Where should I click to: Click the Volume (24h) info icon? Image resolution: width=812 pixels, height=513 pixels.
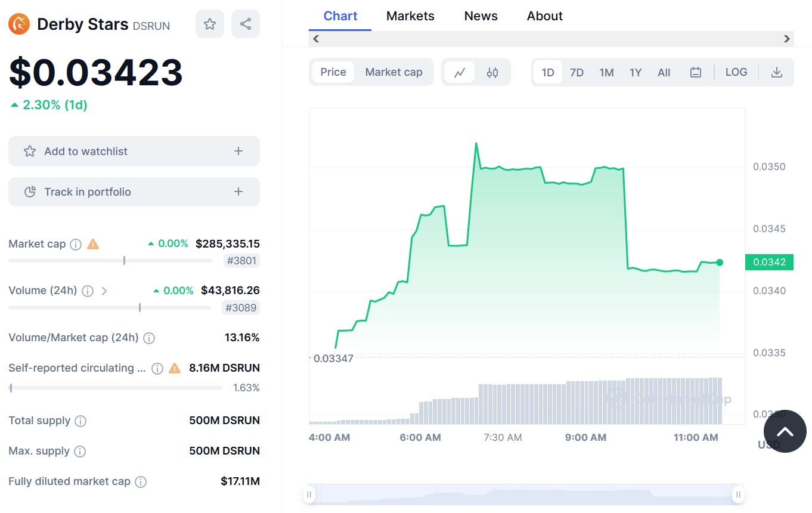click(88, 291)
